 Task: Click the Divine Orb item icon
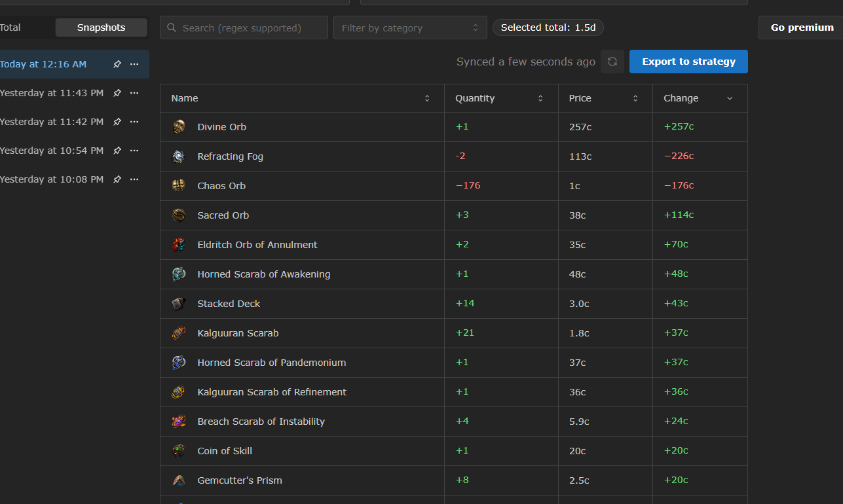(179, 127)
